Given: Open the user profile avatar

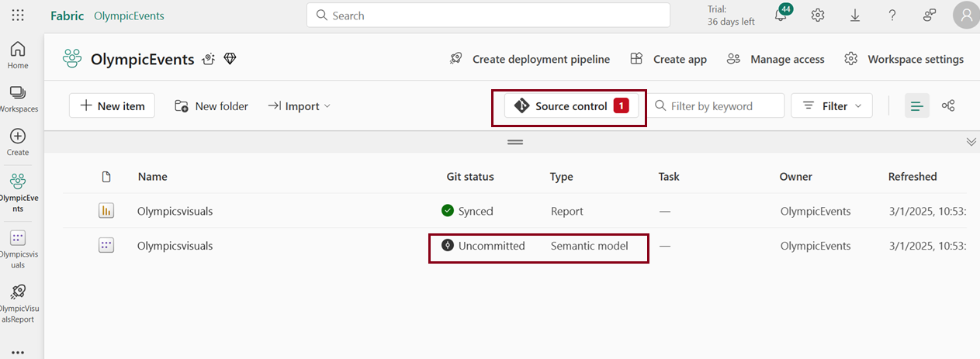Looking at the screenshot, I should click(965, 16).
